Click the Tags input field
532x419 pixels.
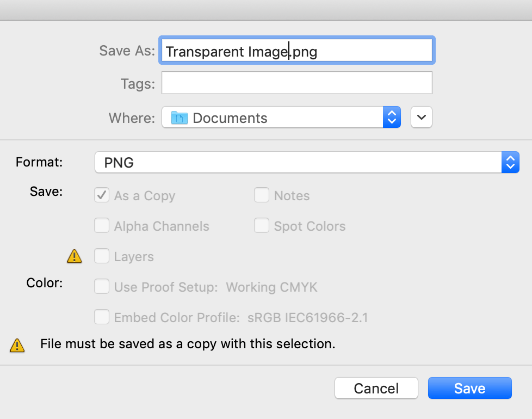pos(296,83)
